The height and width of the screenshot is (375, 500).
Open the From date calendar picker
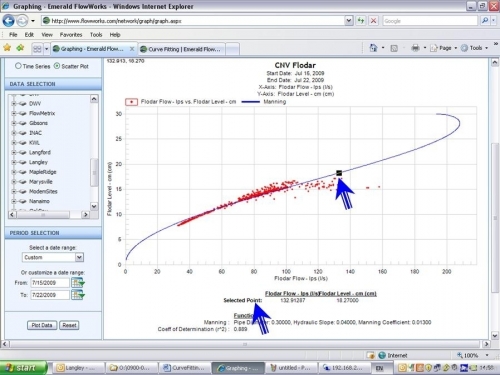(x=78, y=283)
